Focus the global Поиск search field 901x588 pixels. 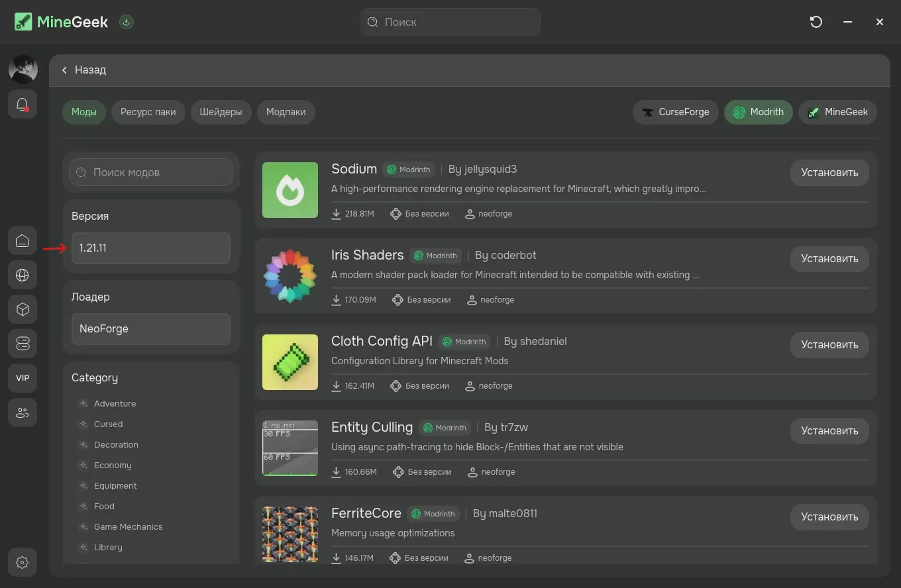tap(450, 22)
